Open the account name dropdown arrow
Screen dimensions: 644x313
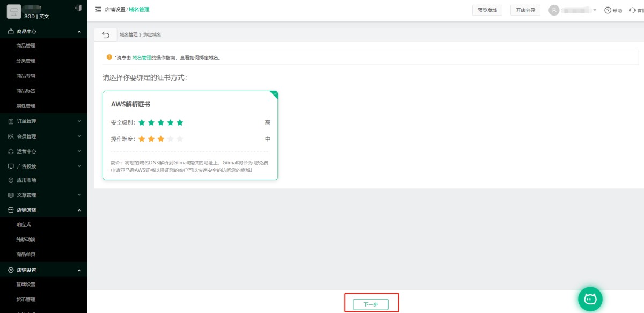tap(595, 10)
